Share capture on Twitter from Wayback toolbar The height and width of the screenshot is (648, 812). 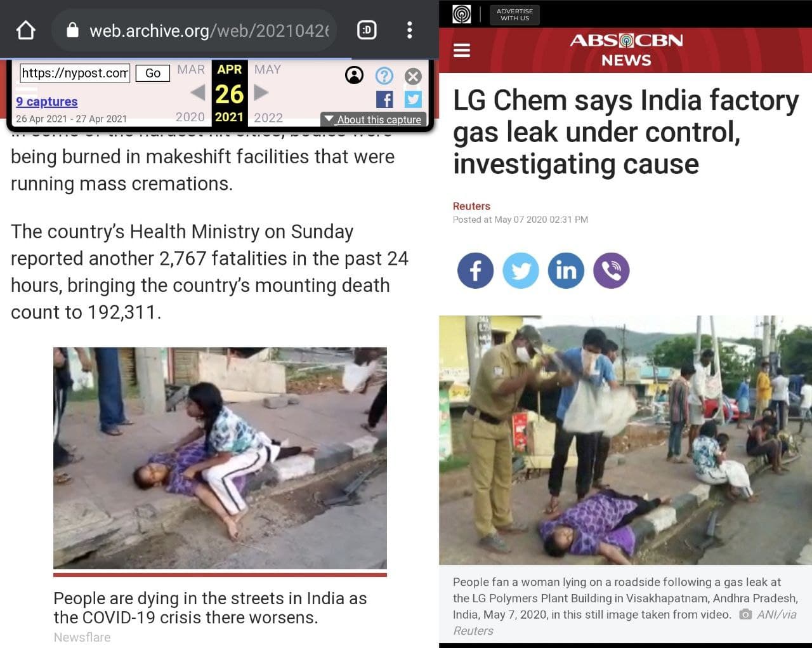coord(413,100)
